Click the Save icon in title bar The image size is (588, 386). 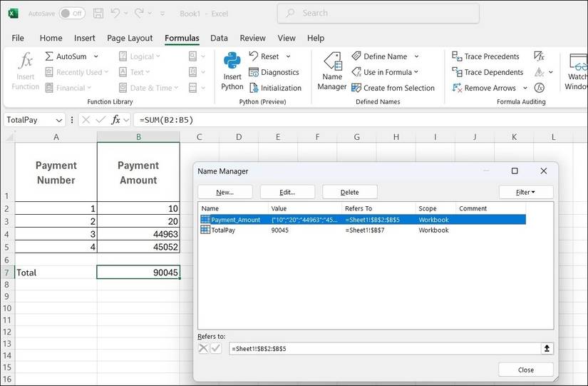point(98,13)
